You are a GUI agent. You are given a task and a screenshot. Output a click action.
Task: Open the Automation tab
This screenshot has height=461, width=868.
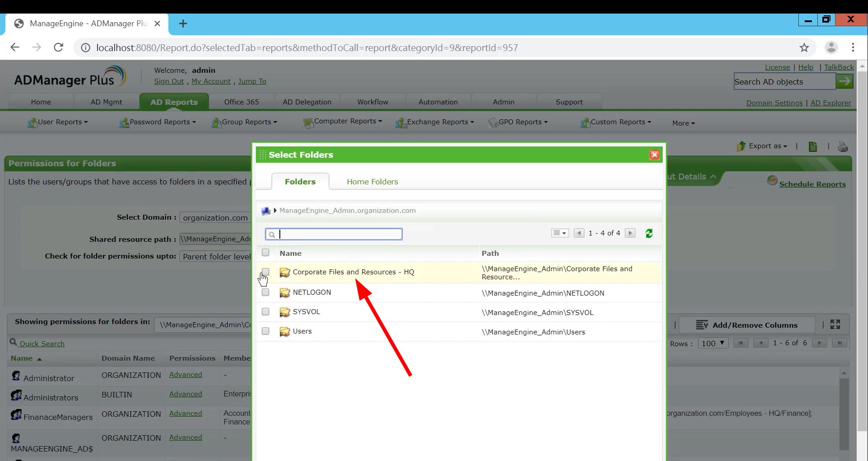pyautogui.click(x=438, y=102)
